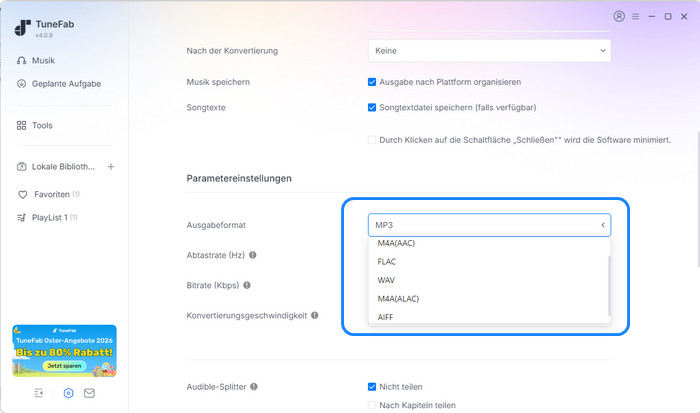Click the Musik speichern label
This screenshot has width=700, height=413.
(x=218, y=82)
